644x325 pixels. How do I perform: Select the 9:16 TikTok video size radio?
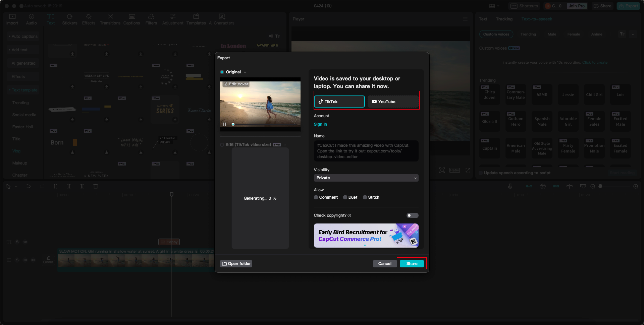(222, 145)
